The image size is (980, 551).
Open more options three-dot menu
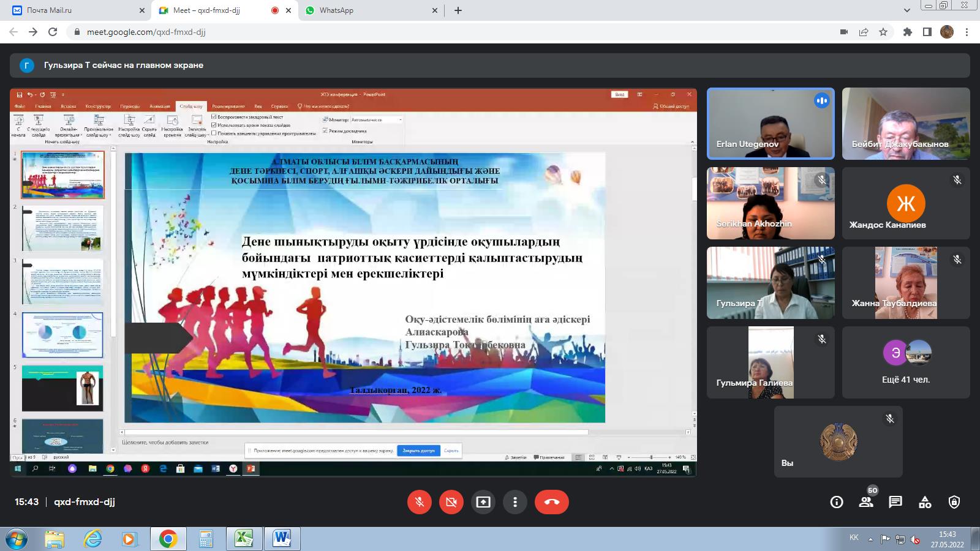(515, 502)
